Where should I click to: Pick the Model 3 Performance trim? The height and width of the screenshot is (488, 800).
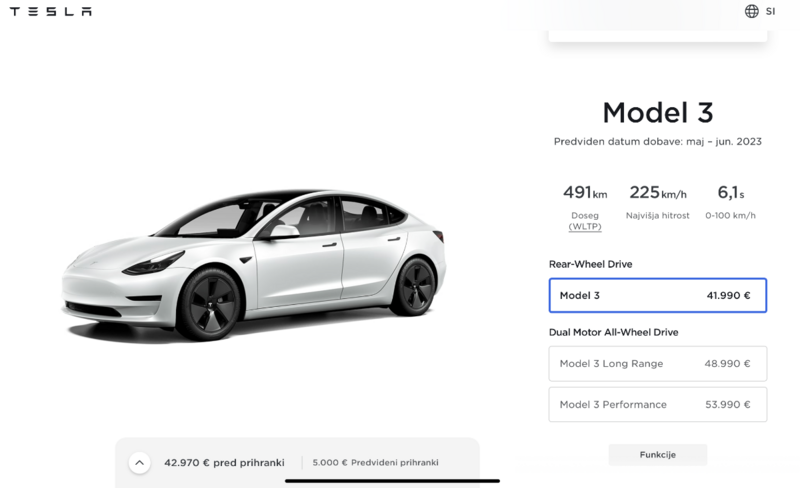coord(657,405)
